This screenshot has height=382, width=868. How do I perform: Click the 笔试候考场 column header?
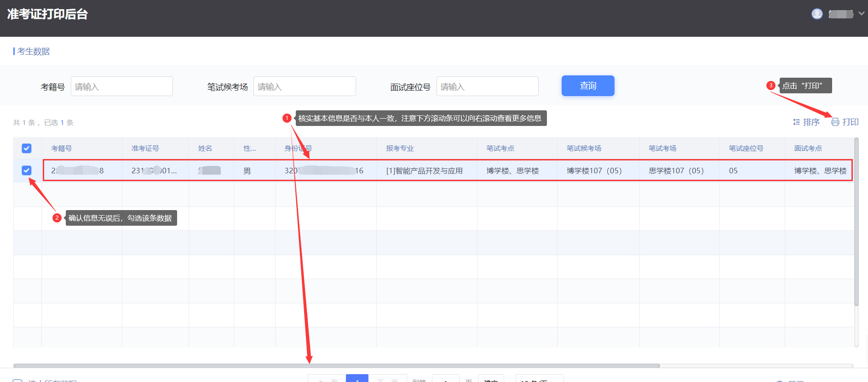click(584, 148)
